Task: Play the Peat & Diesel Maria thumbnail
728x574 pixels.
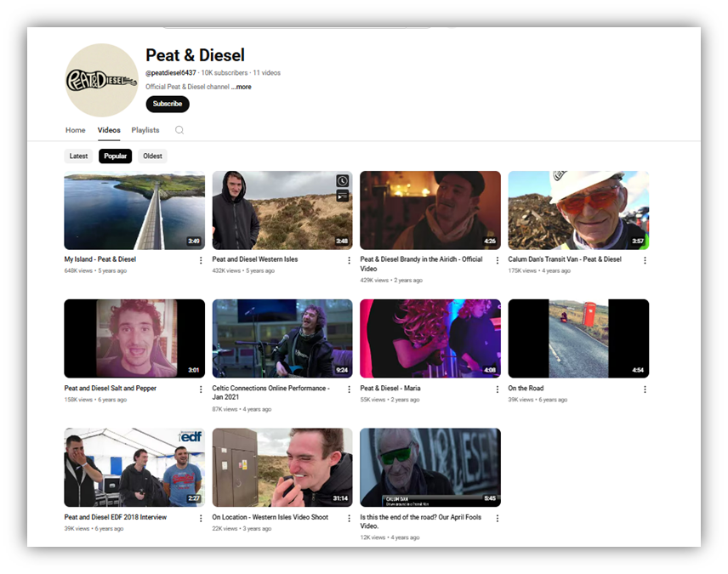Action: point(430,338)
